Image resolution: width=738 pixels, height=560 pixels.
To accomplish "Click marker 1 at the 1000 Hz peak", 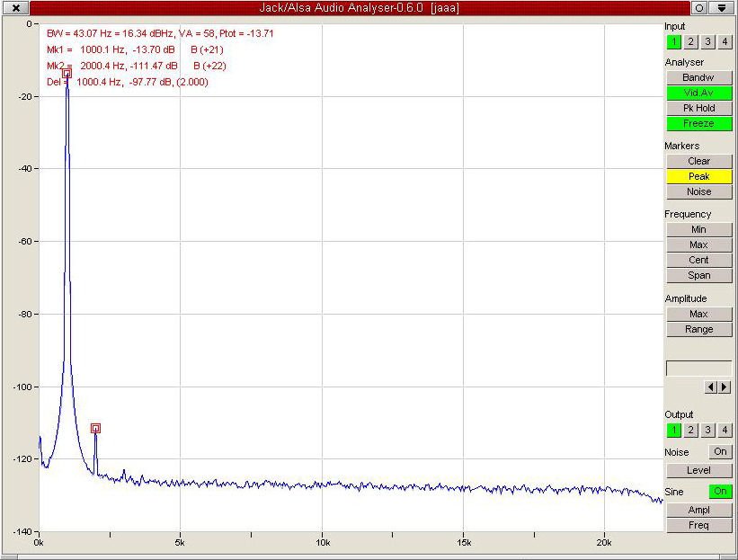I will coord(67,74).
